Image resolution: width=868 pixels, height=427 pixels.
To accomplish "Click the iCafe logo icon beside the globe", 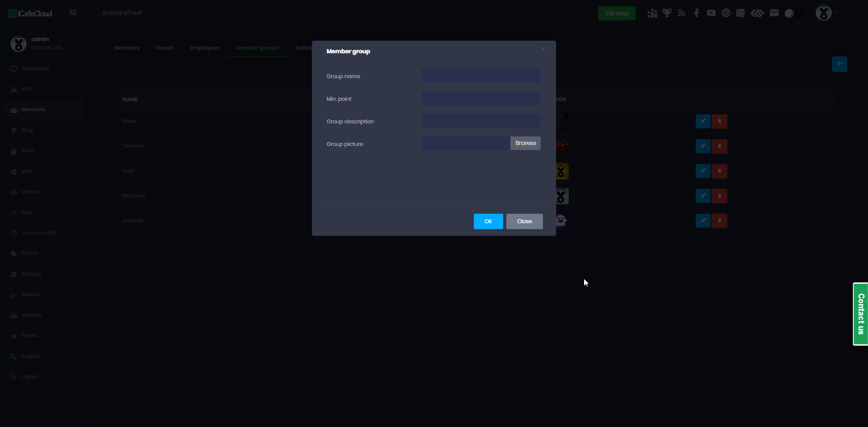I will [x=741, y=13].
